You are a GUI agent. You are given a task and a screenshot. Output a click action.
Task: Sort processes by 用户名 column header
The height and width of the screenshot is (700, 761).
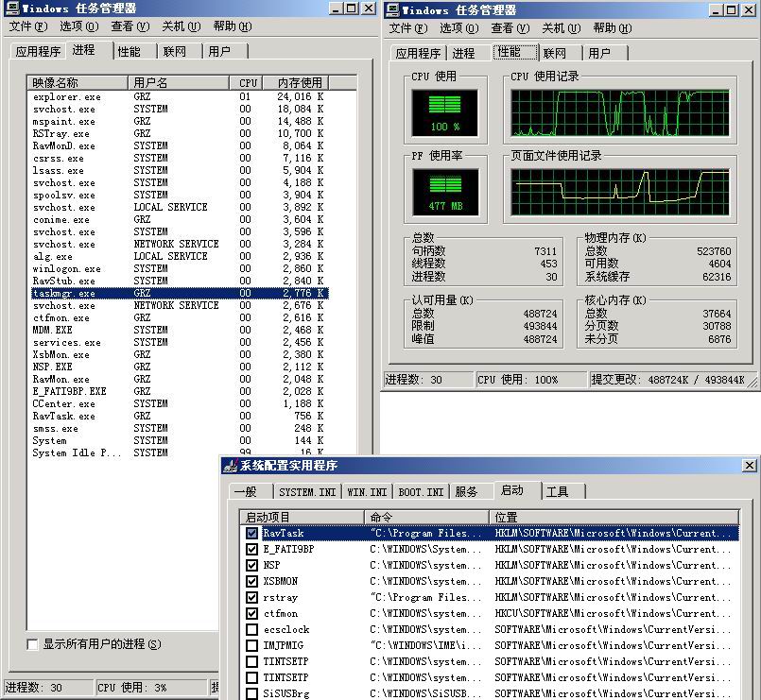pos(178,83)
